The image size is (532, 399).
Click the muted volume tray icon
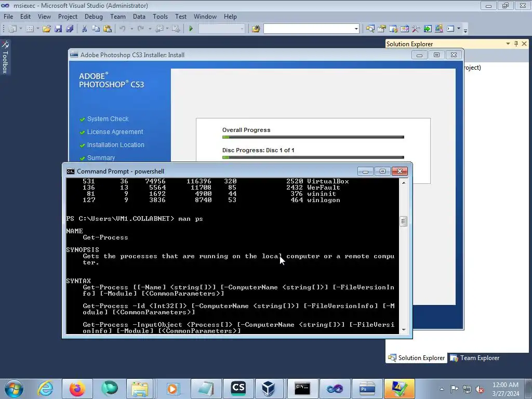(480, 389)
